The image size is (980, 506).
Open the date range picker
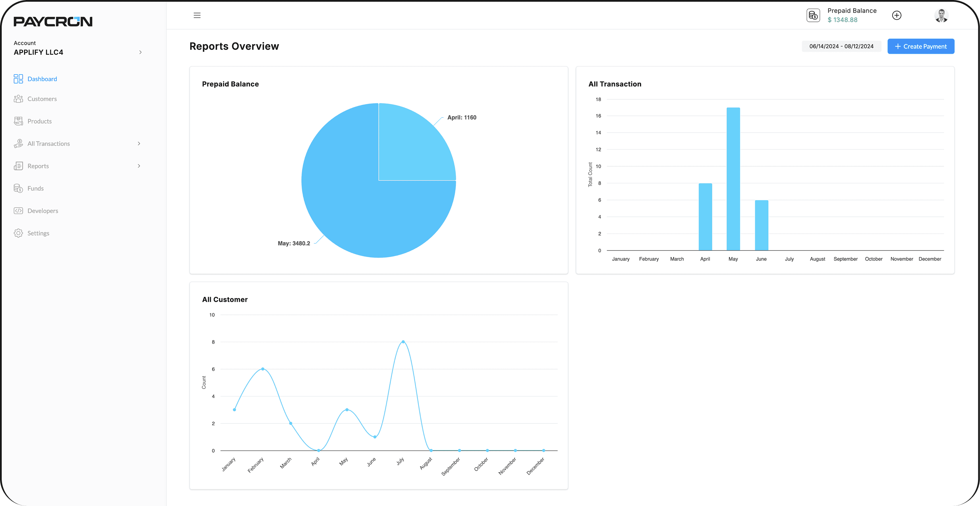tap(841, 46)
